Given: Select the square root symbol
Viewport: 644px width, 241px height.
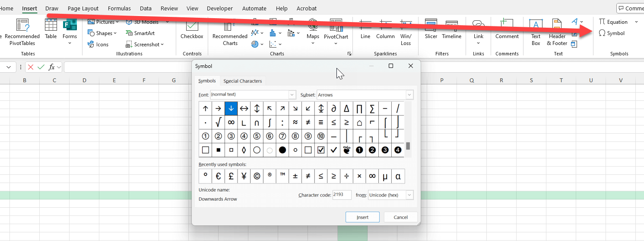Looking at the screenshot, I should coord(218,122).
